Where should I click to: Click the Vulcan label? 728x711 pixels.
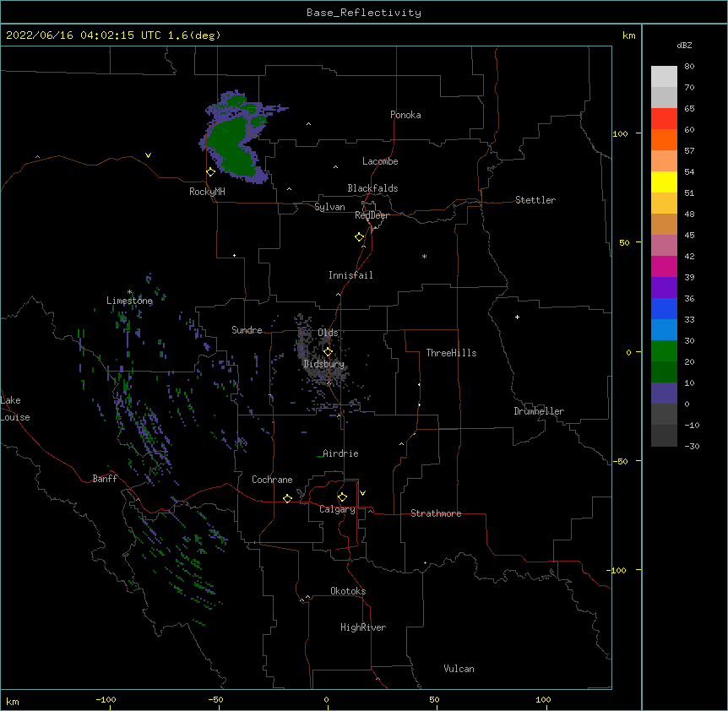(x=459, y=669)
